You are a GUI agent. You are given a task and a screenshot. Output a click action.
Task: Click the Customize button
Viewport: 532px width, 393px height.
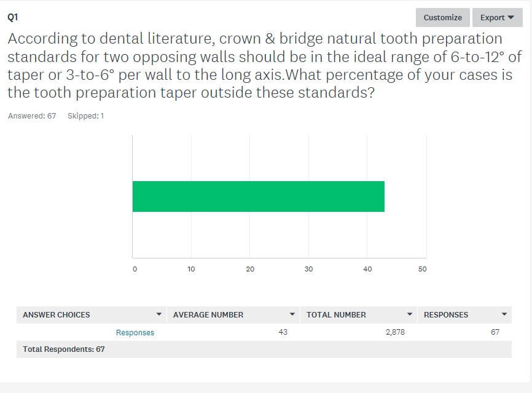[x=442, y=17]
